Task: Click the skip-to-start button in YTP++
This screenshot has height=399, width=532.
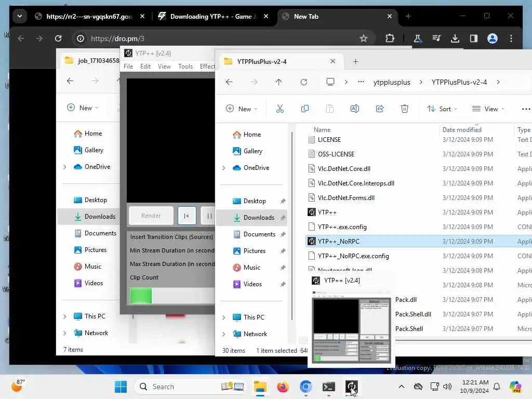Action: click(187, 216)
